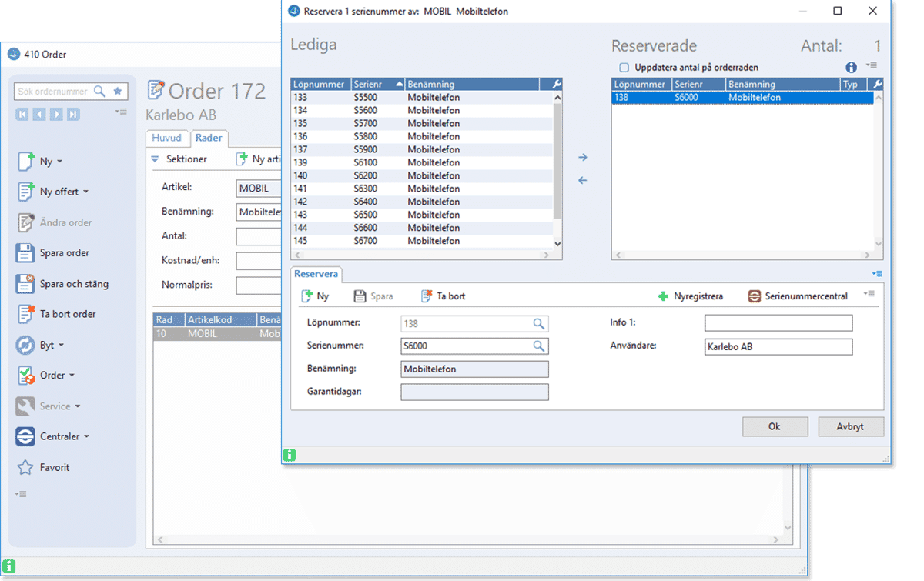Switch to the Huvud tab
This screenshot has height=581, width=924.
click(x=167, y=138)
